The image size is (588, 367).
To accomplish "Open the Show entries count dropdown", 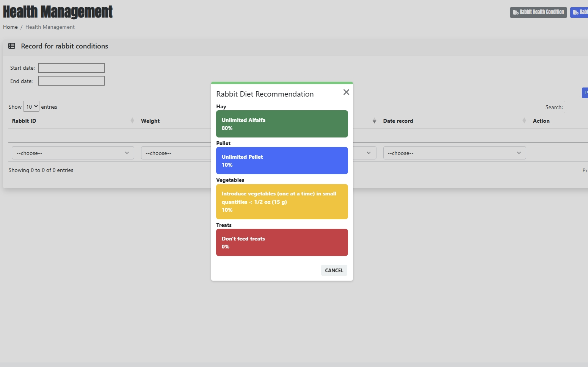I will [31, 107].
